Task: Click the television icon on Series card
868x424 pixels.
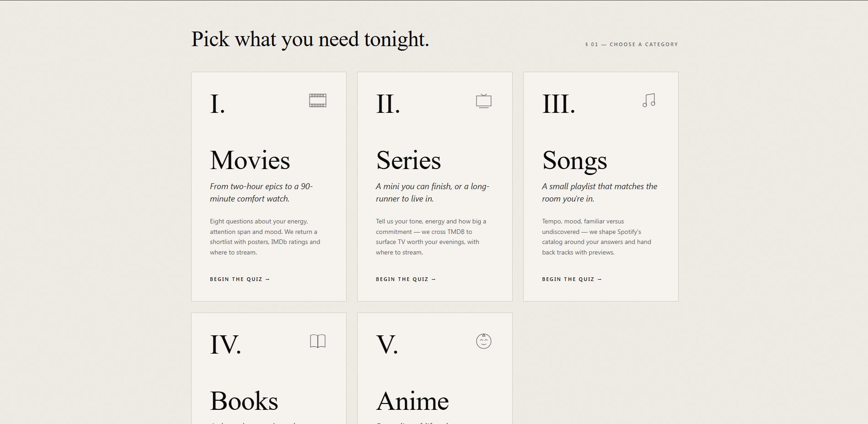Action: 483,101
